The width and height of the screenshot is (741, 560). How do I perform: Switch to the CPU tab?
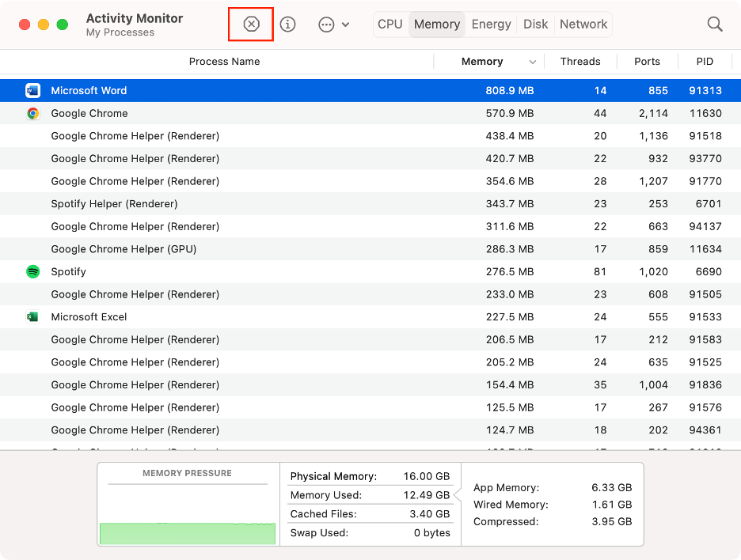coord(390,24)
